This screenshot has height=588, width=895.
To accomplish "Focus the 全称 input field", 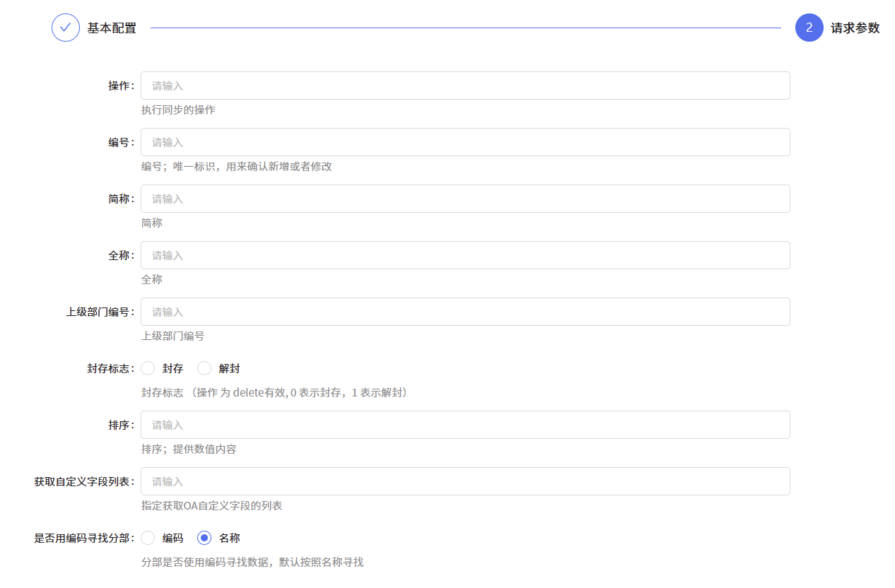I will pos(465,255).
